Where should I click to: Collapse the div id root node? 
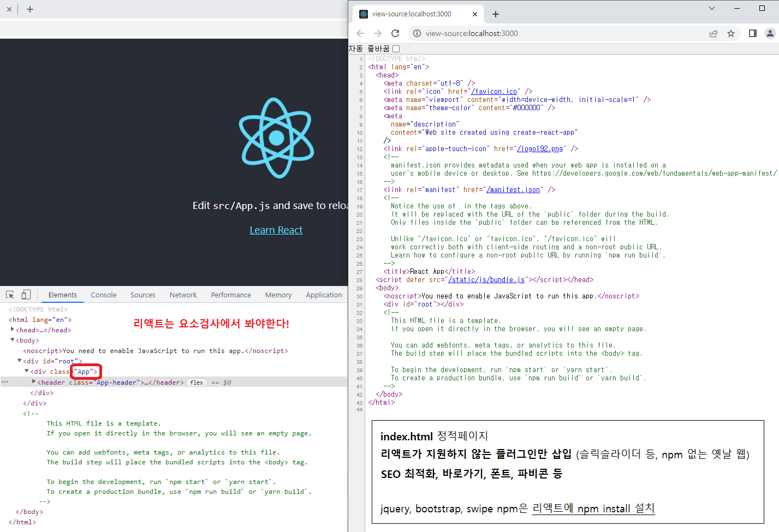tap(20, 361)
